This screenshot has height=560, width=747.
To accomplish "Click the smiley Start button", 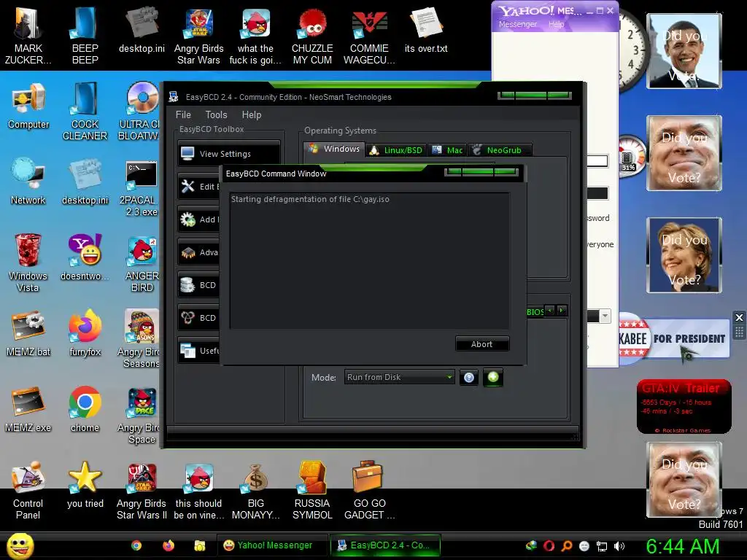I will pos(20,545).
